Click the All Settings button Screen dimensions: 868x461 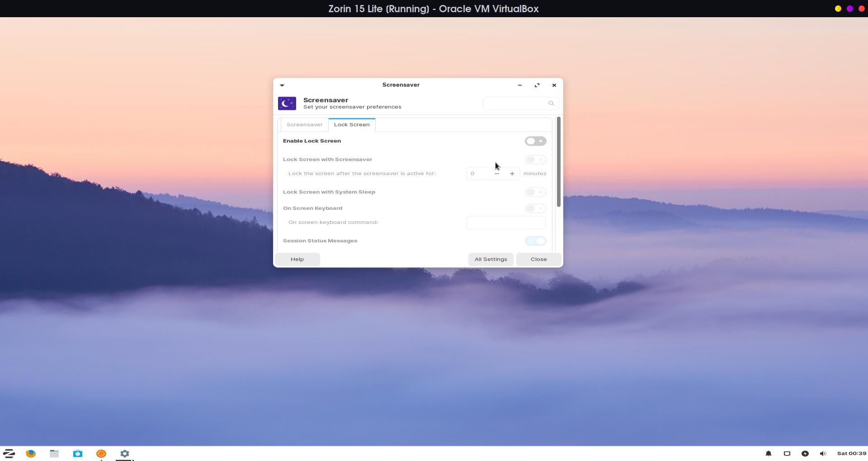(x=491, y=259)
